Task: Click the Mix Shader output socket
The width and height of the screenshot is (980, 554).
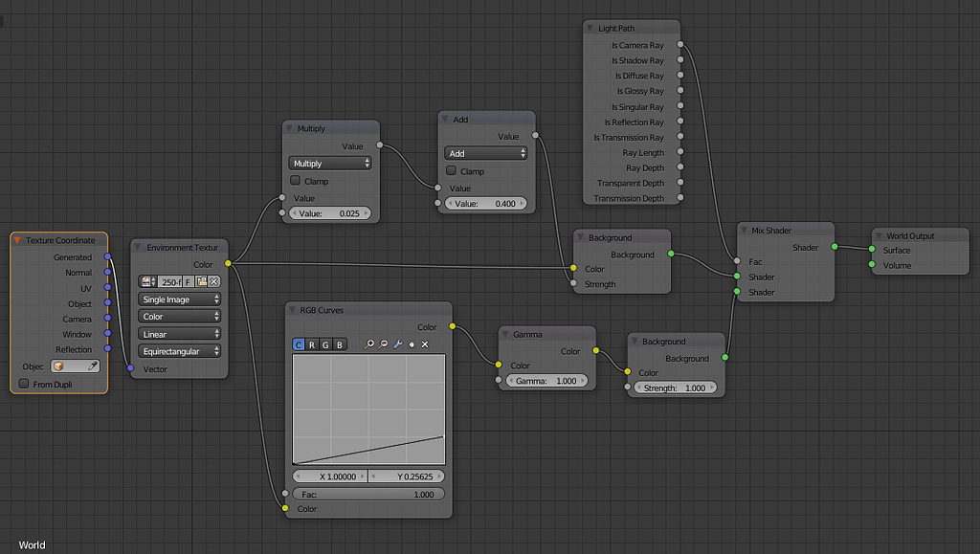Action: (x=835, y=247)
